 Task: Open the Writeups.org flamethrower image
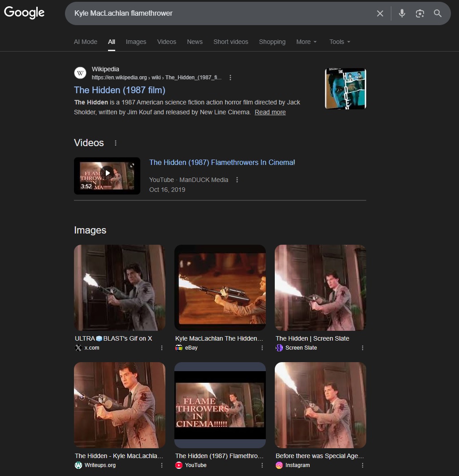point(120,405)
